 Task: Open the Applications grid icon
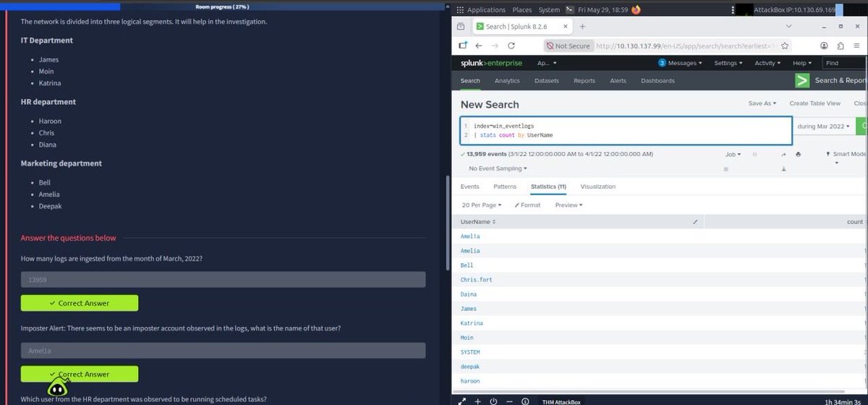(x=460, y=10)
